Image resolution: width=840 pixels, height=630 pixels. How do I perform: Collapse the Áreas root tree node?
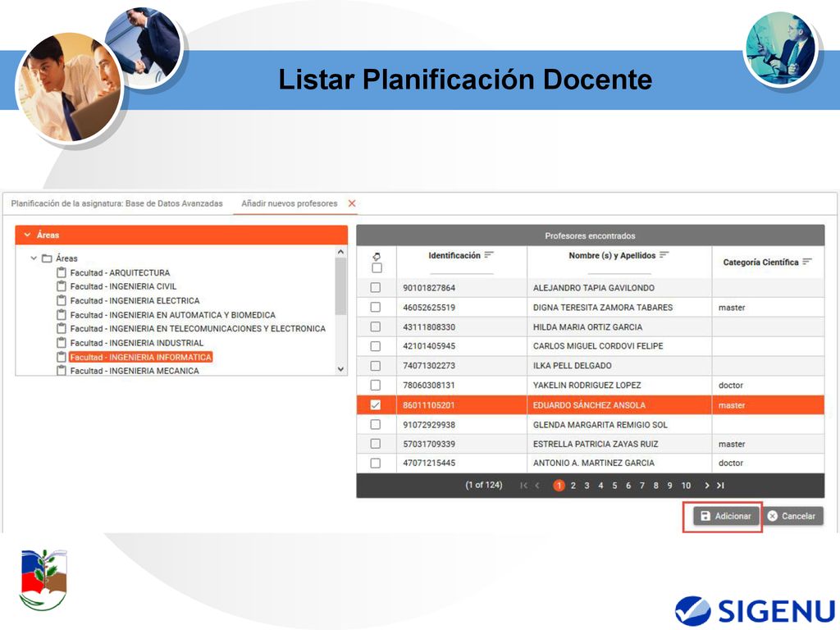point(34,258)
